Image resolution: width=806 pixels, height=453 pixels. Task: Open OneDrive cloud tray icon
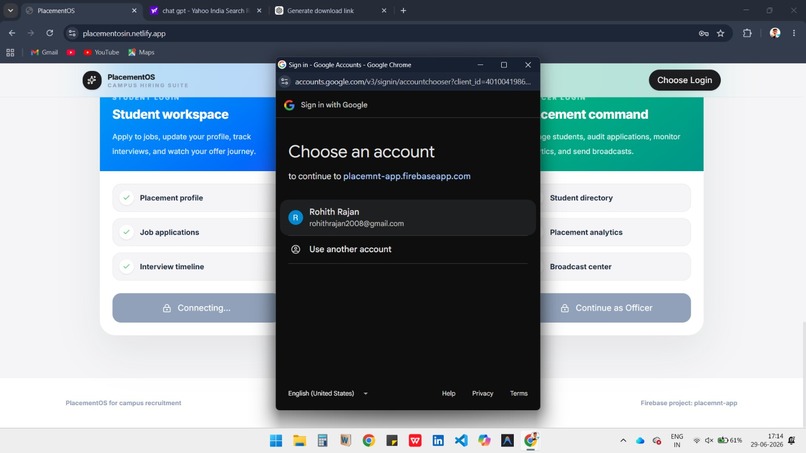pos(640,441)
